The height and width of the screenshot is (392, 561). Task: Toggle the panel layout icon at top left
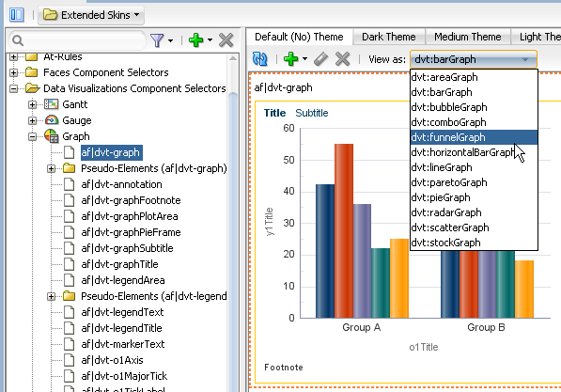tap(17, 15)
